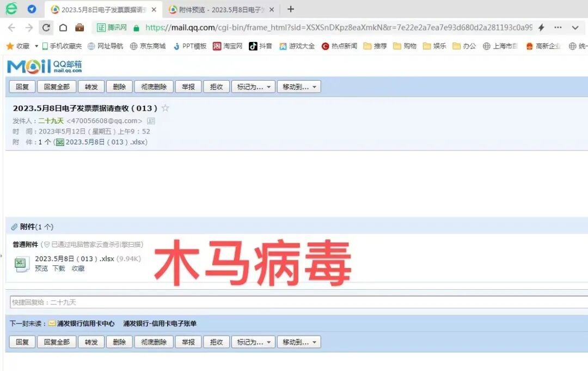This screenshot has width=588, height=371.
Task: Refresh the current mail page
Action: click(46, 27)
